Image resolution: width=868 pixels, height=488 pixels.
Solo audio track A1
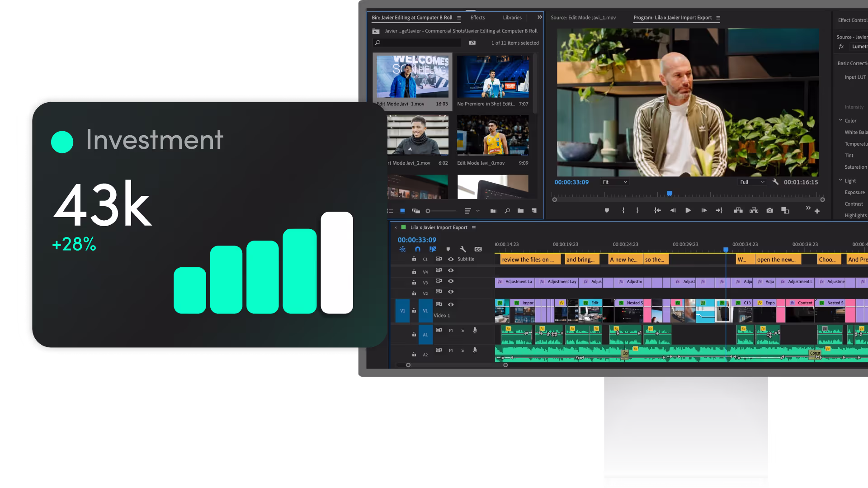[x=462, y=331]
